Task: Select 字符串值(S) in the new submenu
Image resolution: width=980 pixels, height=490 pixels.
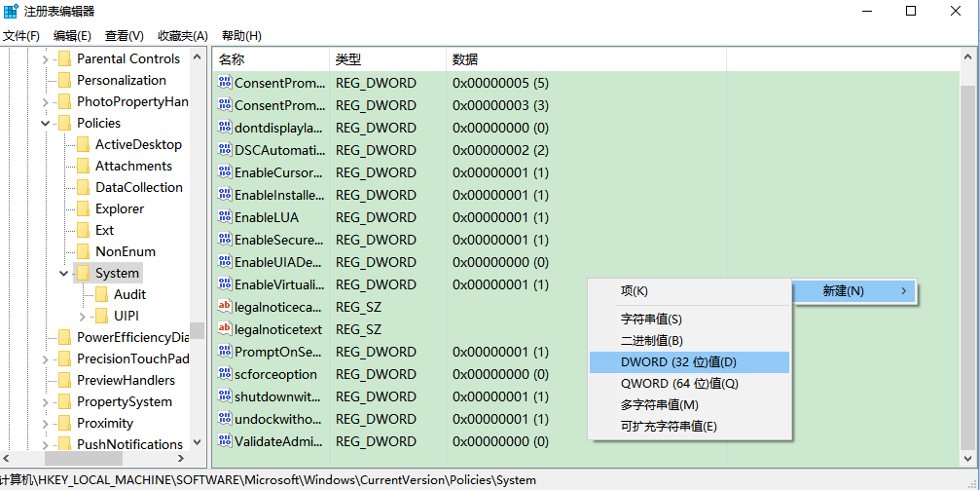Action: pyautogui.click(x=651, y=319)
